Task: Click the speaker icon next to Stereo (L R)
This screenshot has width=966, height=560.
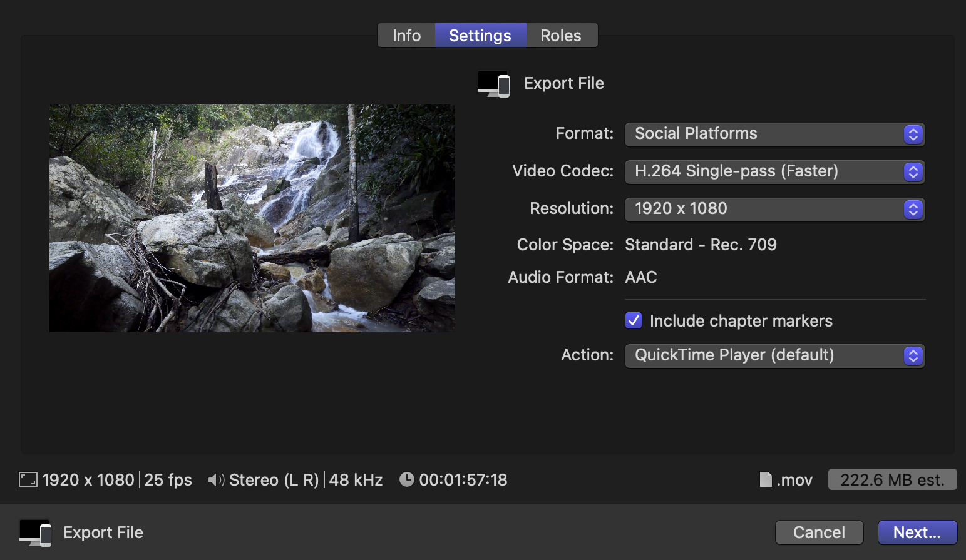Action: click(216, 480)
